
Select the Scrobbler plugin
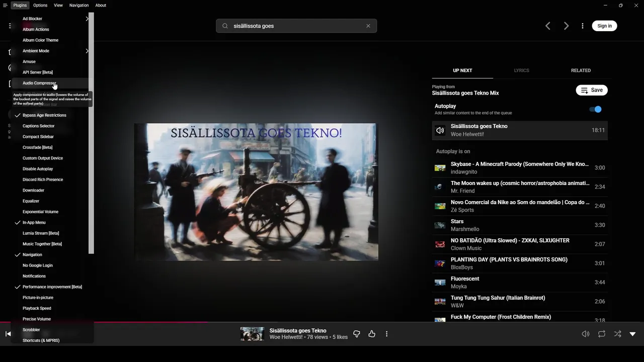[x=31, y=330]
